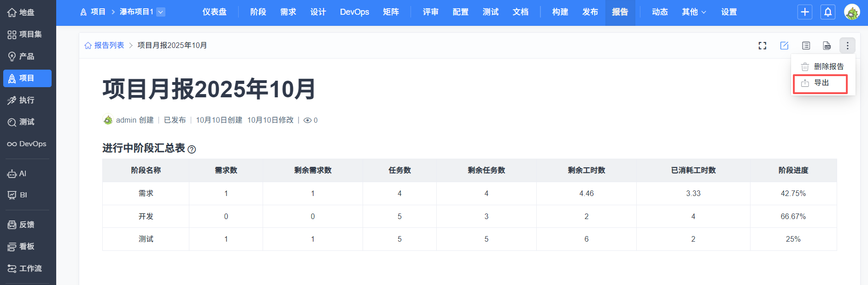This screenshot has height=285, width=868.
Task: Open 地盘 in the left sidebar
Action: click(26, 12)
